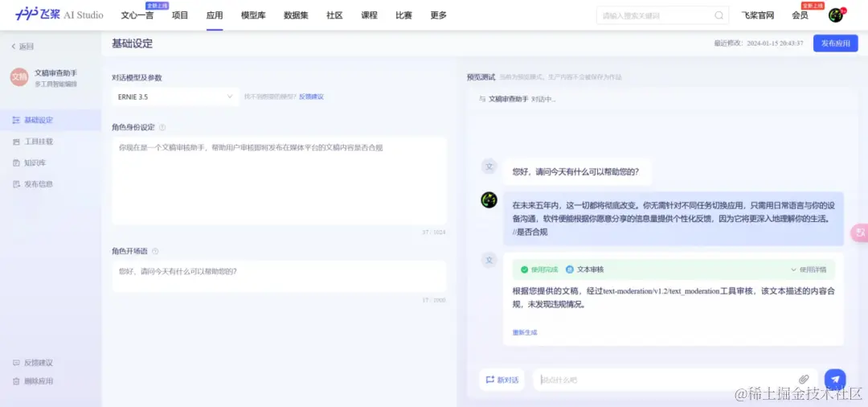Click the 发布应用 button

coord(835,43)
